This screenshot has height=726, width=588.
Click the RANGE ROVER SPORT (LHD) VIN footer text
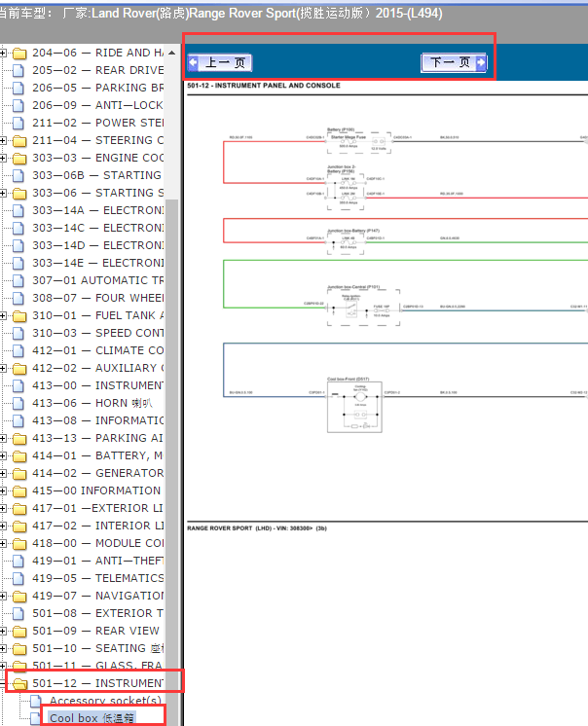click(x=257, y=528)
